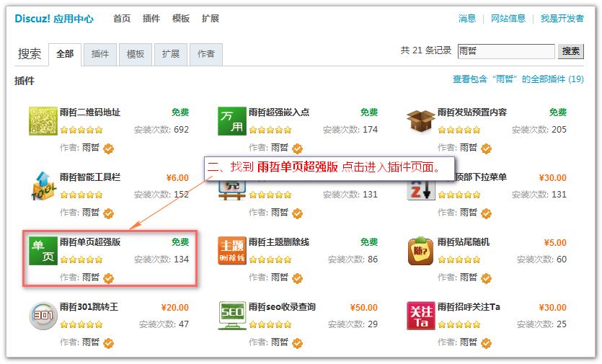Click verified badge beside author of 雨哲二维码地址
This screenshot has height=364, width=602.
109,148
